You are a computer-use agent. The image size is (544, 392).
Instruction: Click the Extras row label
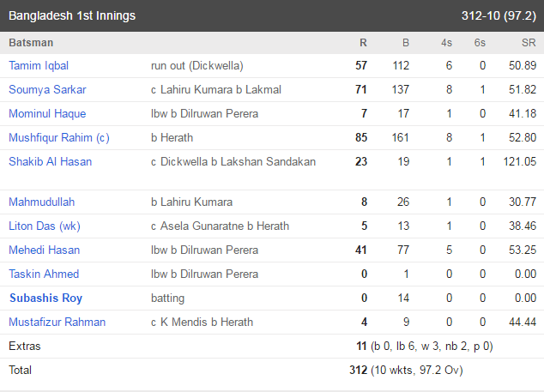click(25, 347)
